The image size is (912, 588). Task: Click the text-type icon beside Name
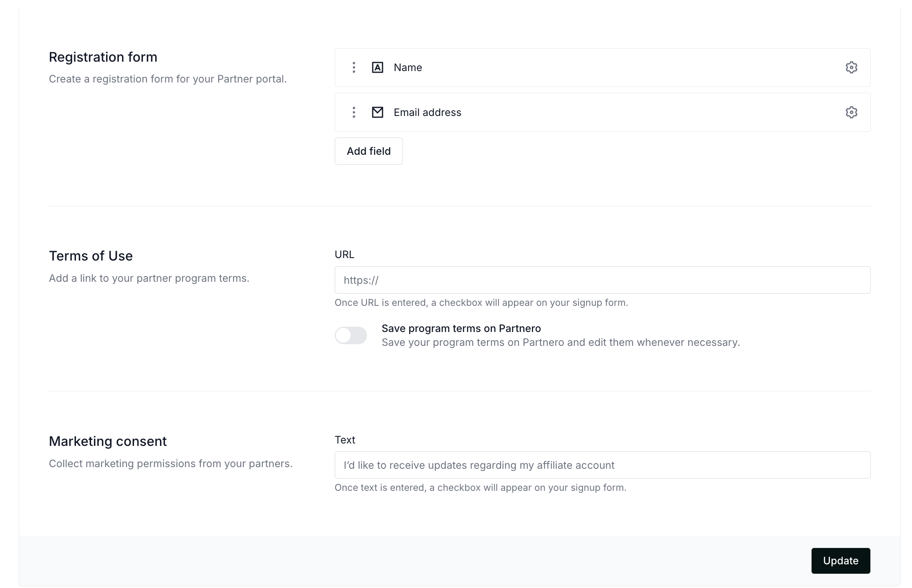(377, 67)
